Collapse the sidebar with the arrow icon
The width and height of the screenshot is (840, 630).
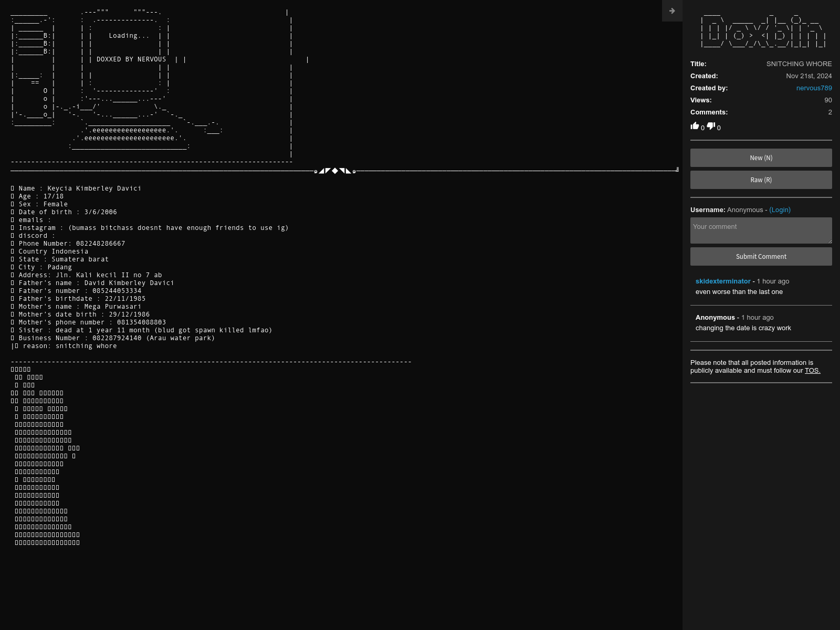point(672,10)
